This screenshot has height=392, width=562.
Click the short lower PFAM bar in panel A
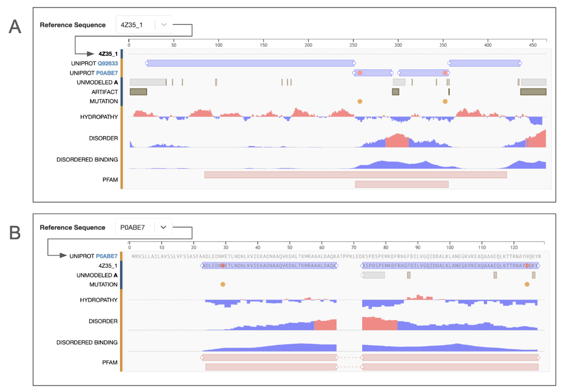402,184
